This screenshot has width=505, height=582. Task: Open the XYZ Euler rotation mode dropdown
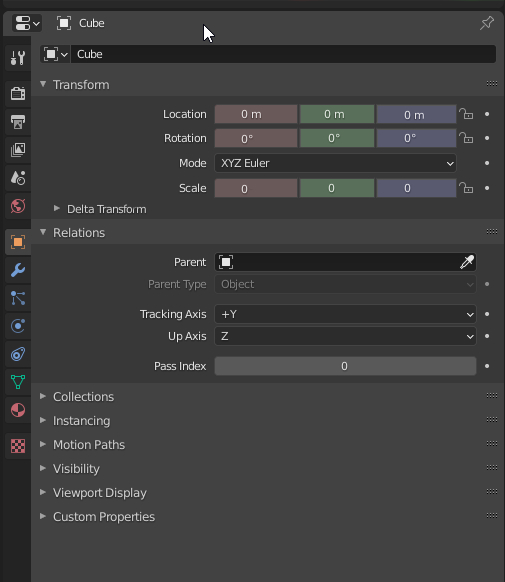click(x=335, y=163)
